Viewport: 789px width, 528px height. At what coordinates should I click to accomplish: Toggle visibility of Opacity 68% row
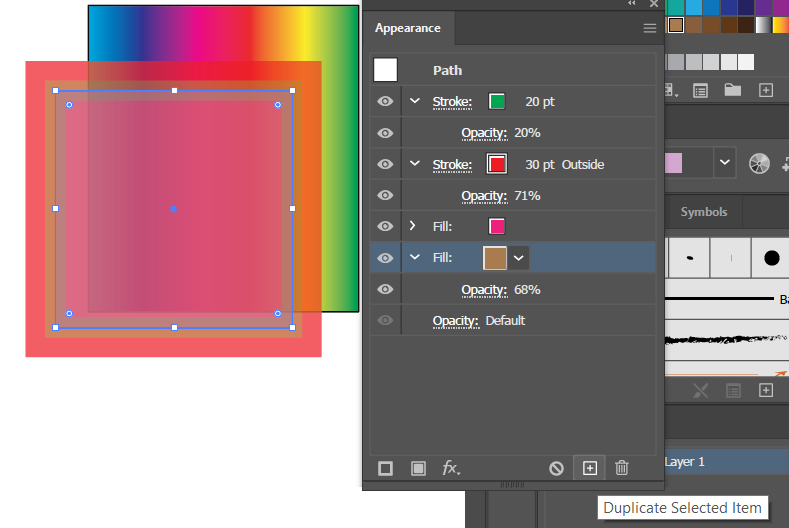385,289
